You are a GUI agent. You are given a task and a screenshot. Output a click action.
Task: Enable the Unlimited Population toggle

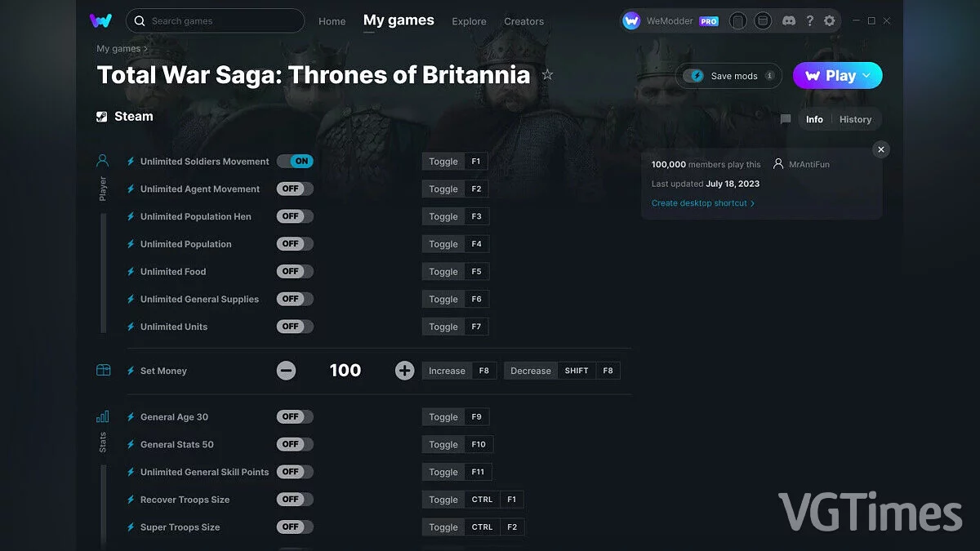coord(295,243)
